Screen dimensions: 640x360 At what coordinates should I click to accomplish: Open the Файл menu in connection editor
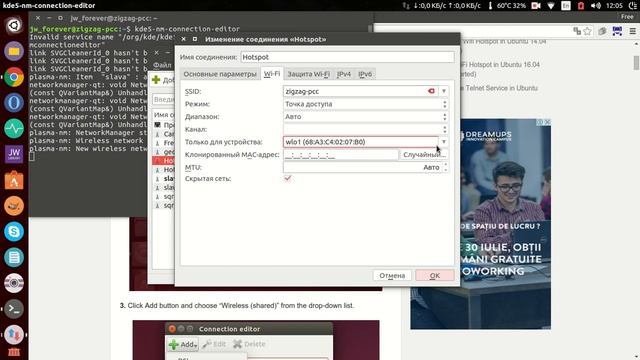click(x=162, y=65)
